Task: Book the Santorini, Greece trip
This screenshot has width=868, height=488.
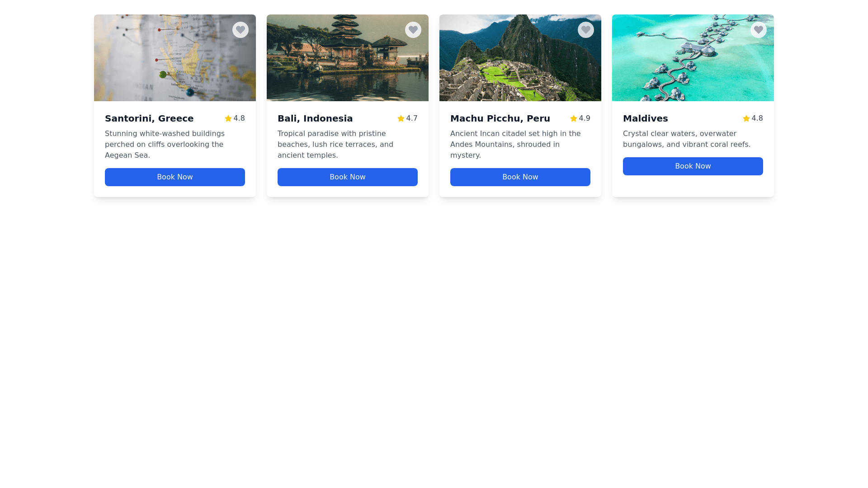Action: (175, 177)
